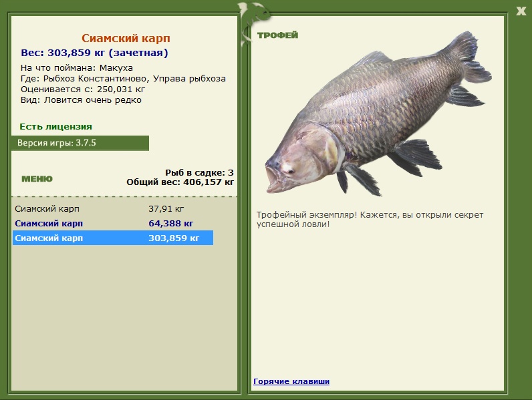
Task: Click the Где: Рыбхоз Константиново location line
Action: 123,79
